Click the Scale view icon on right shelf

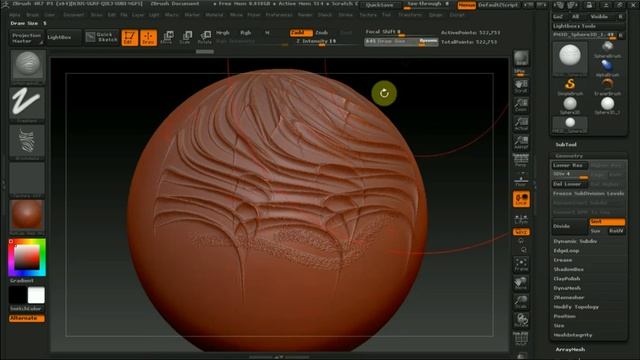coord(521,302)
